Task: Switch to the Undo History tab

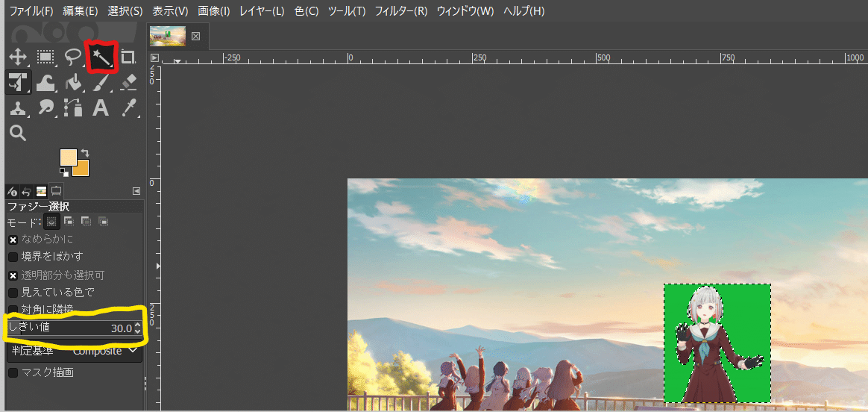Action: click(x=26, y=192)
